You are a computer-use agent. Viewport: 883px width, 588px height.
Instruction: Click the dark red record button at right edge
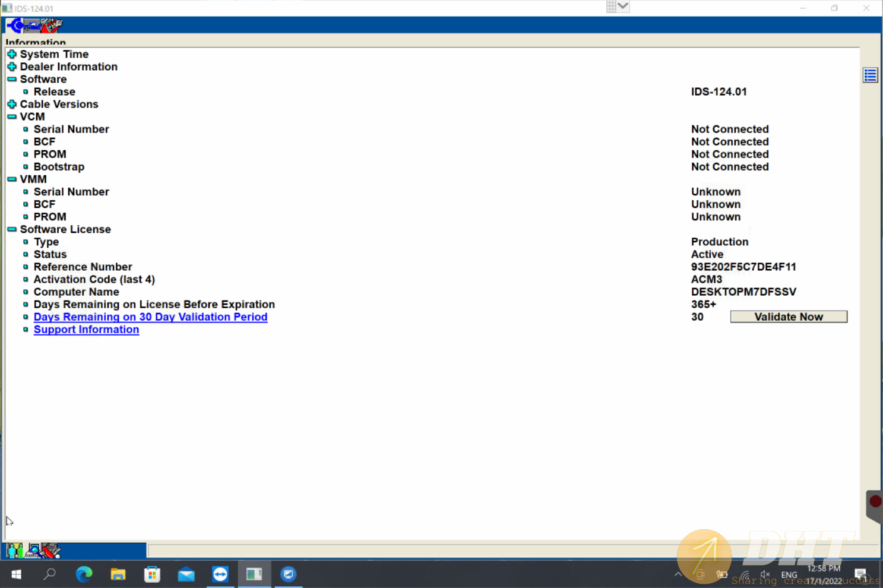point(875,502)
